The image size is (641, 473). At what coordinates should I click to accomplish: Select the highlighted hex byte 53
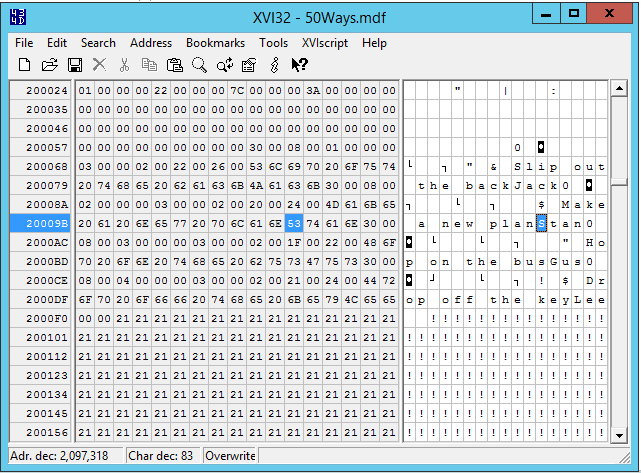[293, 223]
